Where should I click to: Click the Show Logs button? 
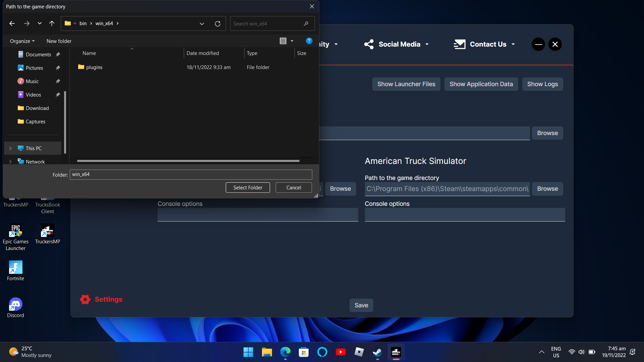pos(542,84)
